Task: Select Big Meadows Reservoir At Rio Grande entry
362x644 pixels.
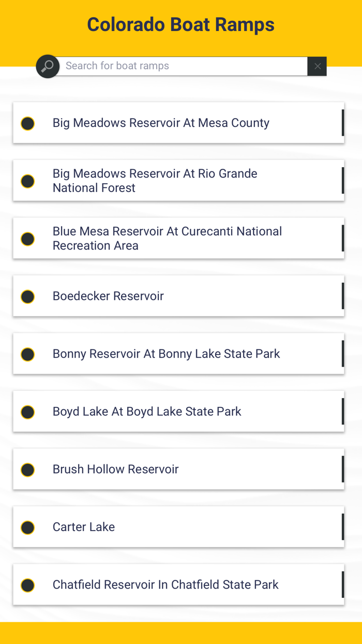Action: click(x=178, y=181)
